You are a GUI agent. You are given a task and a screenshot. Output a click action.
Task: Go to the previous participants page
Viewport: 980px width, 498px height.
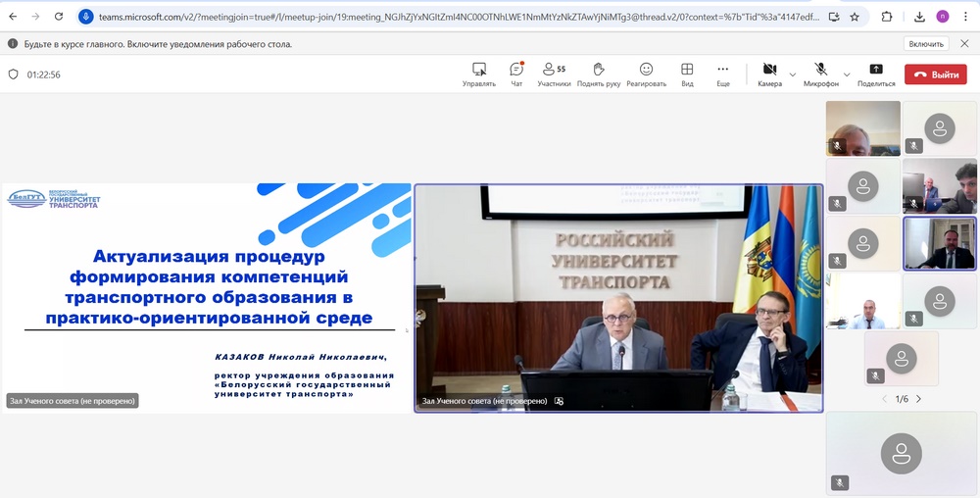[884, 399]
